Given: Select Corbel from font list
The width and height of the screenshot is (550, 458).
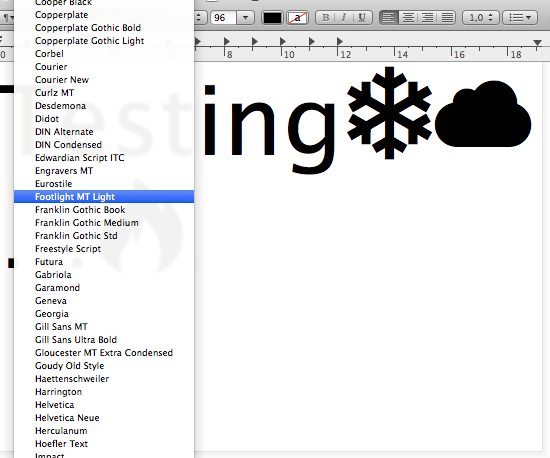Looking at the screenshot, I should coord(104,54).
